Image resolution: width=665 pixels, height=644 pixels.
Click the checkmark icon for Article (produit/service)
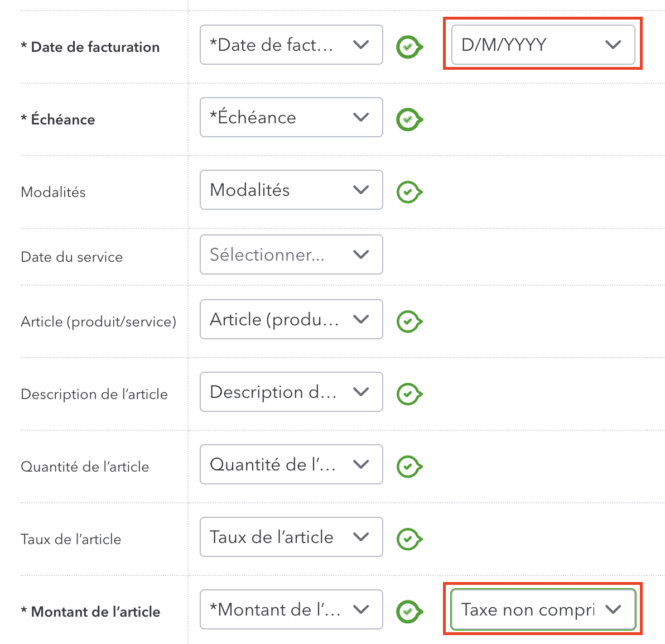point(409,321)
